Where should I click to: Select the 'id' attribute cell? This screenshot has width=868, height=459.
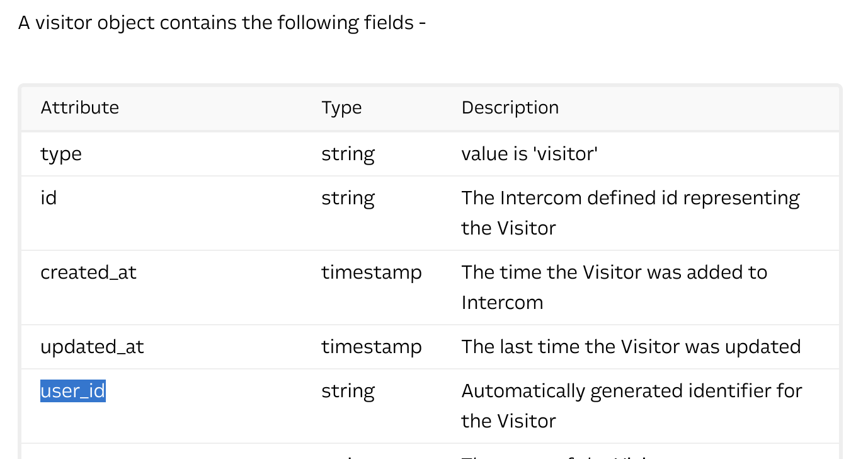tap(49, 198)
